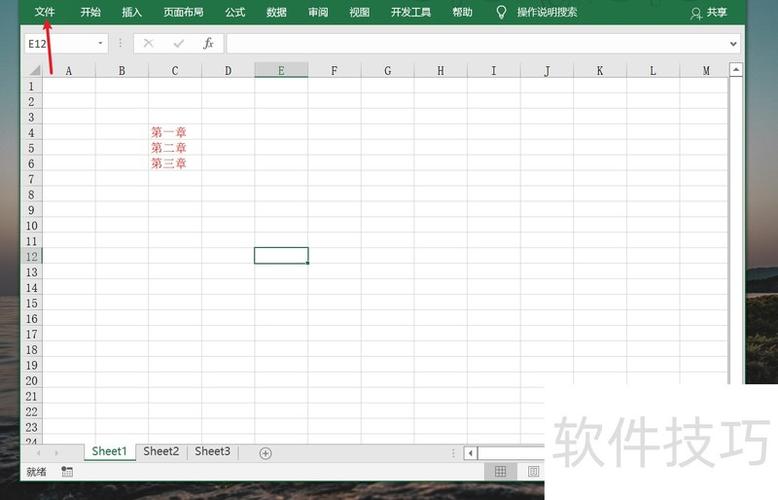Select column E header
Screen dimensions: 778x500
tap(281, 71)
